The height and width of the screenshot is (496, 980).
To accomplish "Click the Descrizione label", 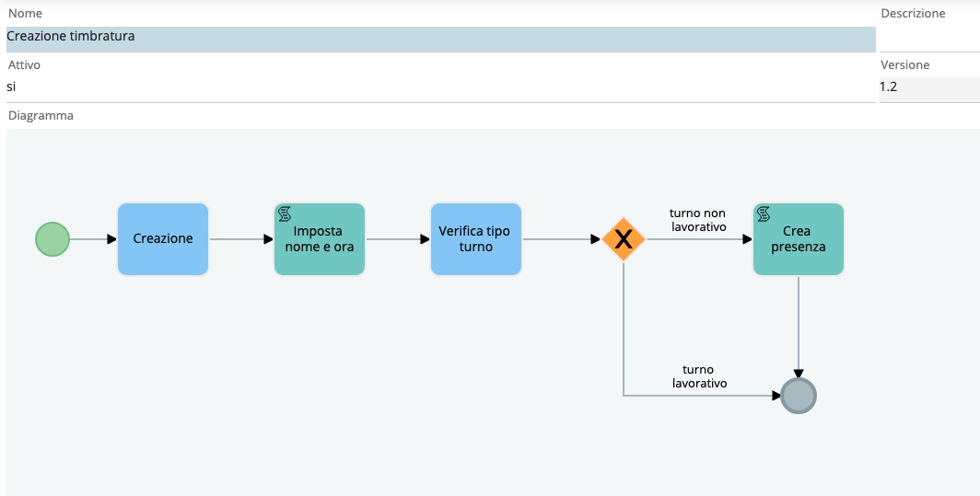I will point(913,13).
